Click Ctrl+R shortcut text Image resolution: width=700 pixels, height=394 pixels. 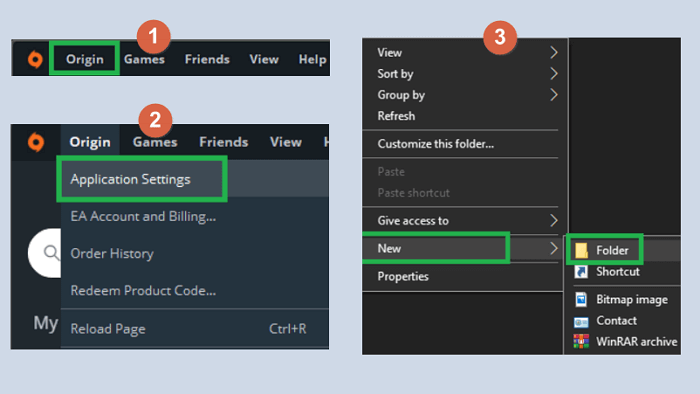click(x=288, y=329)
